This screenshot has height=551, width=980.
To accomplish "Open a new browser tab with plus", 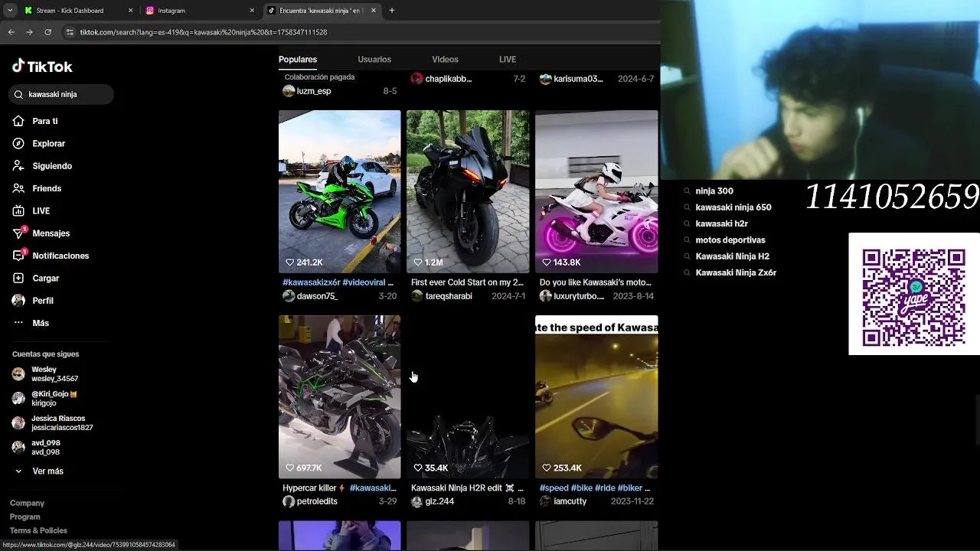I will point(392,11).
